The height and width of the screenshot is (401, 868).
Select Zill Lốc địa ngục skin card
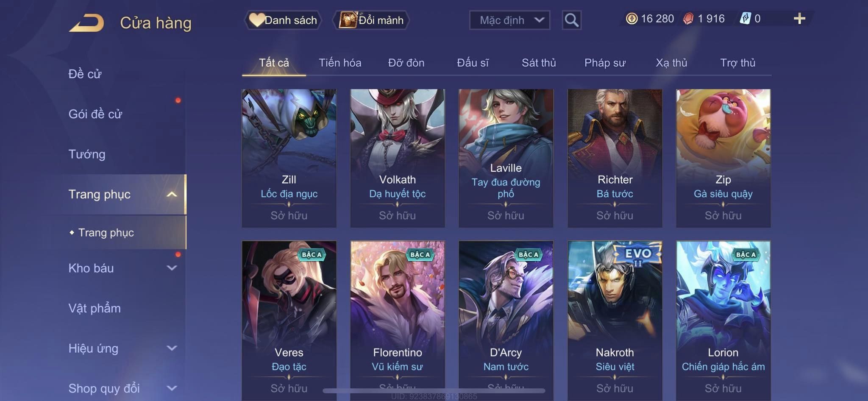[x=289, y=158]
